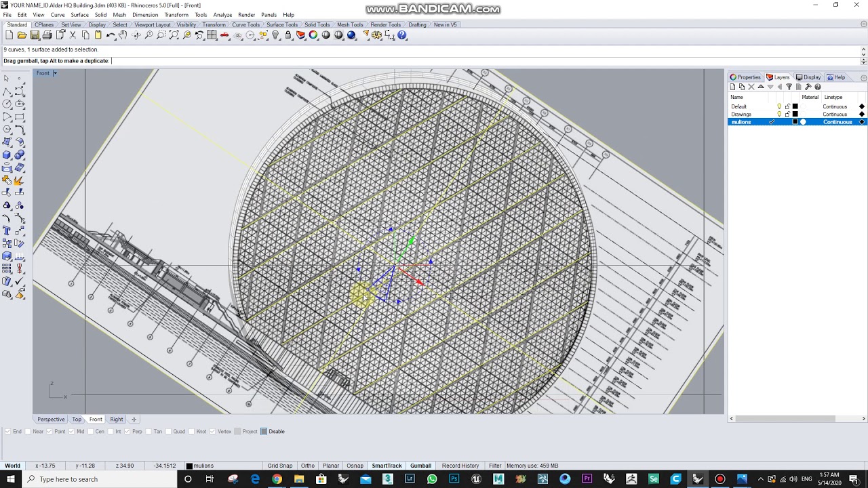Viewport: 868px width, 488px height.
Task: Open Layers panel gear options menu
Action: 863,77
